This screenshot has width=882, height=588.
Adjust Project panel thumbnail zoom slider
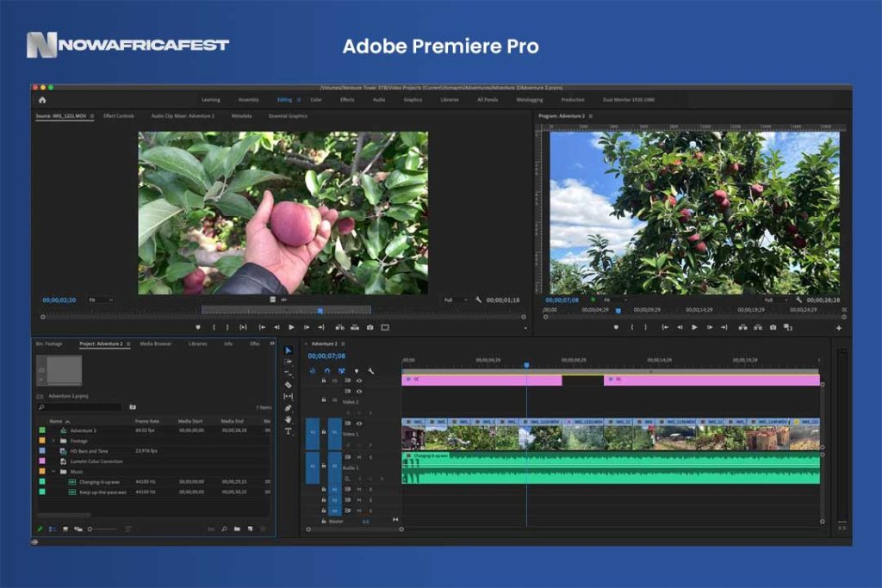tap(102, 529)
